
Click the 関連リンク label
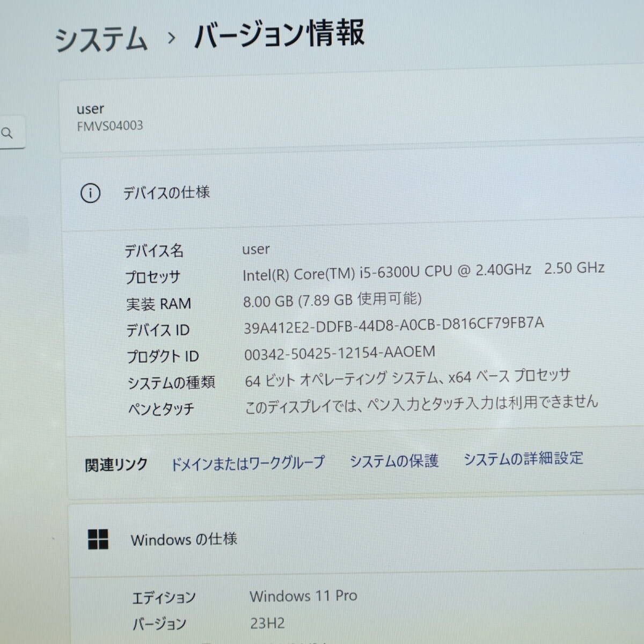coord(116,465)
